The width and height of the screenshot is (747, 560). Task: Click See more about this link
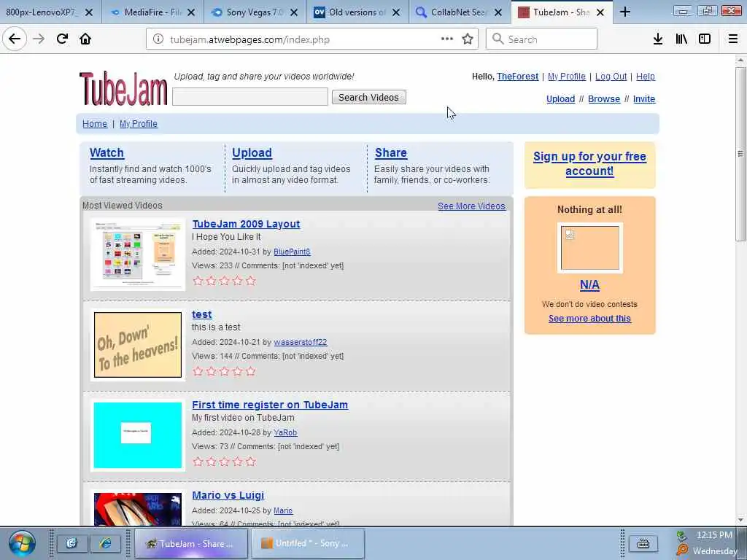589,319
